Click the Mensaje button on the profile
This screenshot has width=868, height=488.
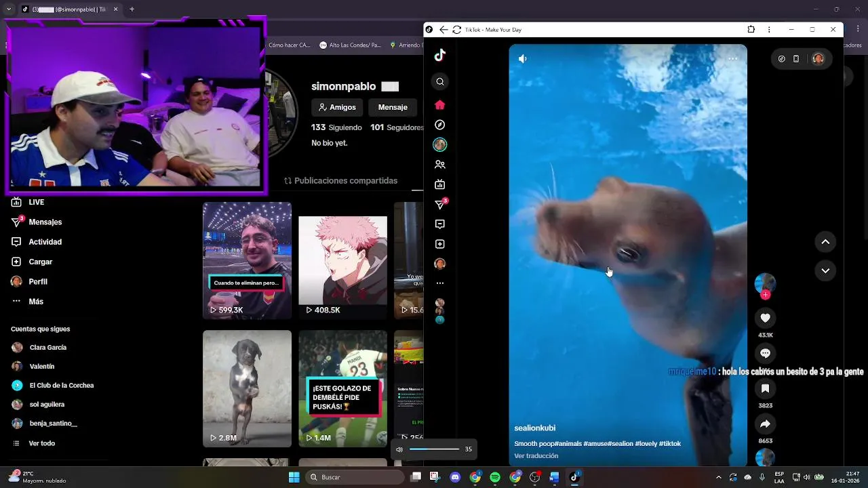tap(393, 107)
